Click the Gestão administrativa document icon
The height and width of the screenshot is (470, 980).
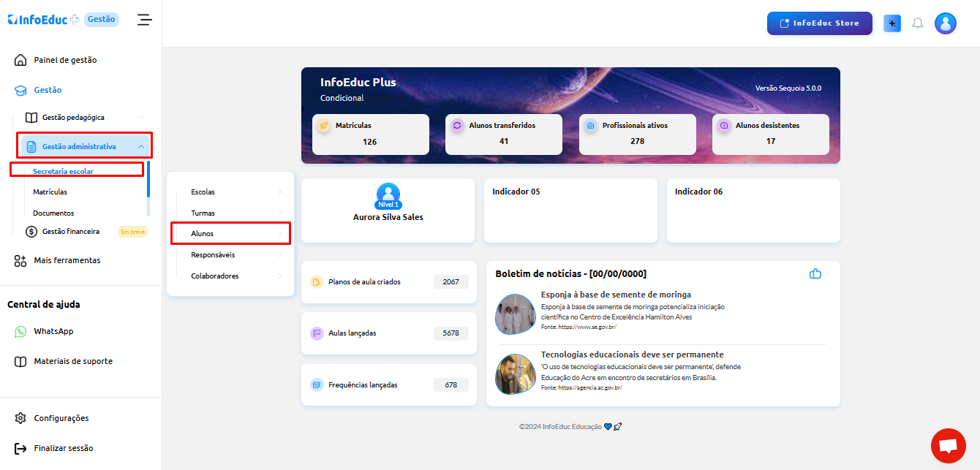[x=31, y=147]
